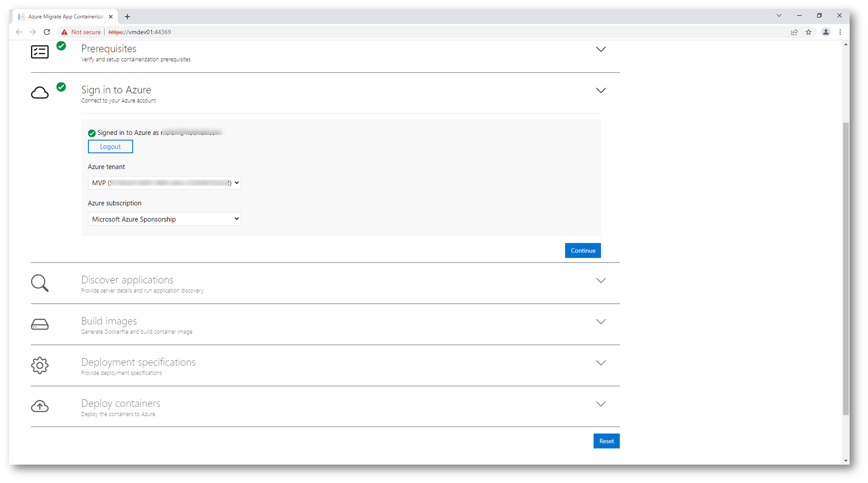Collapse the Sign in to Azure section
The height and width of the screenshot is (483, 868).
pos(601,91)
